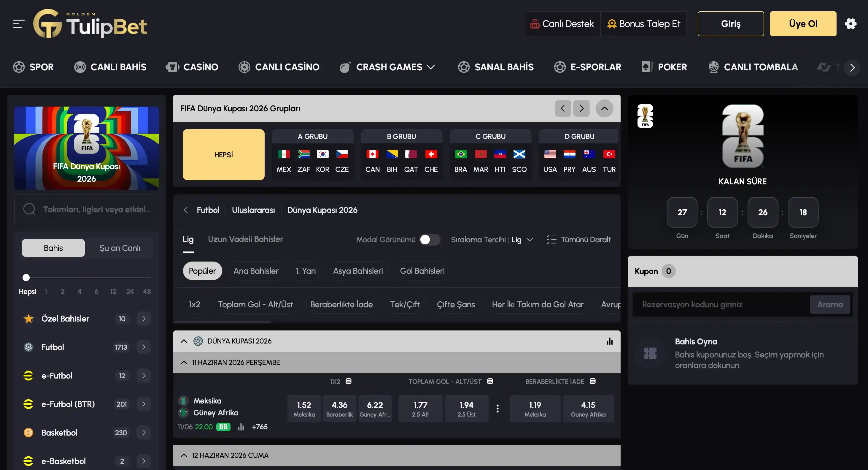Click the team search input field
This screenshot has height=470, width=868.
click(x=87, y=209)
